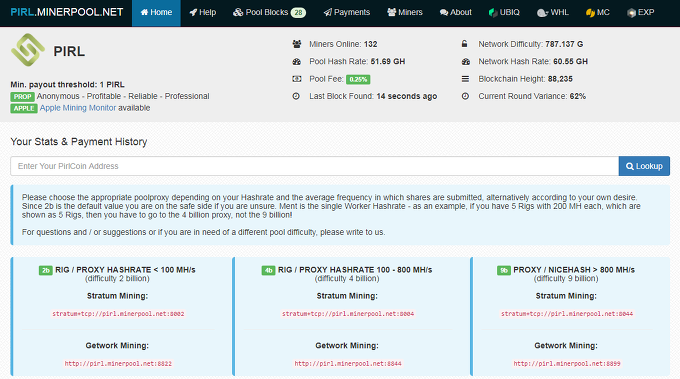680x379 pixels.
Task: Click the UBIQ coin icon
Action: [493, 13]
